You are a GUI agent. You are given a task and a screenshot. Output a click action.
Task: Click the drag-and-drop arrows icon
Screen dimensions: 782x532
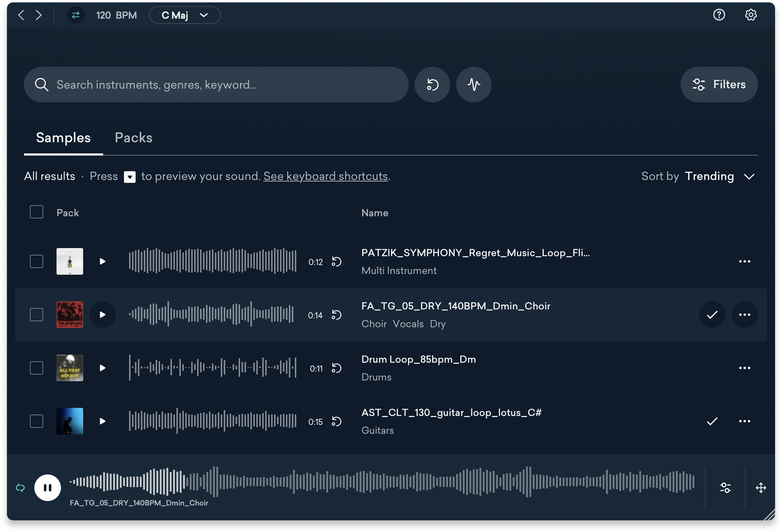[x=761, y=487]
